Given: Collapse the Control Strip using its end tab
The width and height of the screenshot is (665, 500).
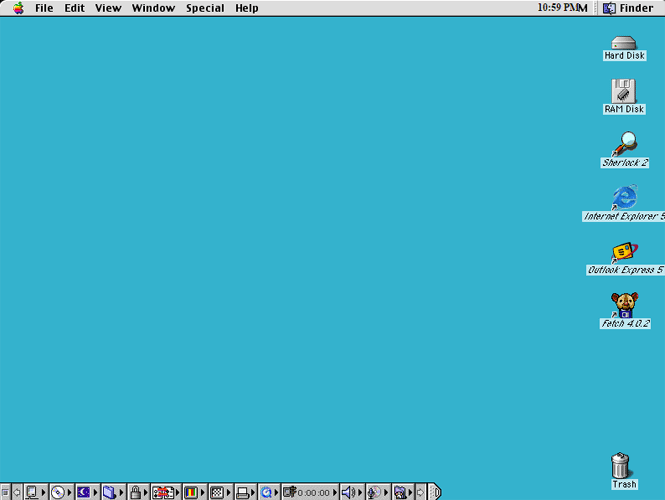Looking at the screenshot, I should [x=435, y=492].
